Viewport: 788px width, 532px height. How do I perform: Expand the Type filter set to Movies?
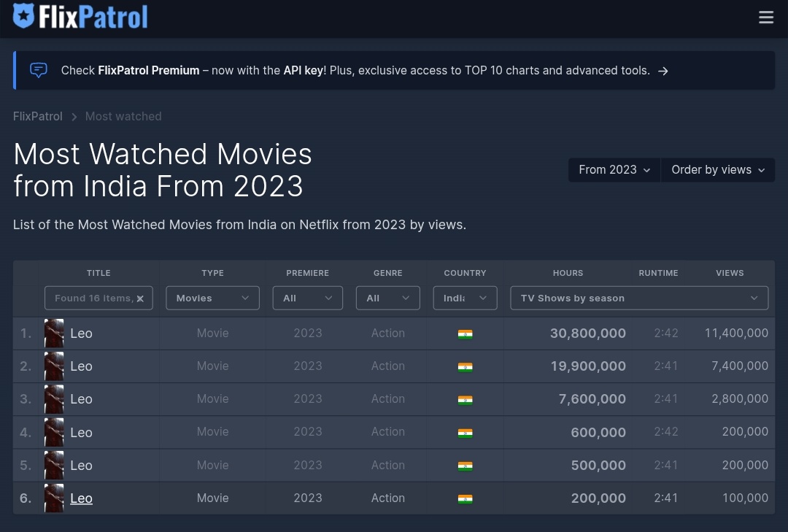212,298
